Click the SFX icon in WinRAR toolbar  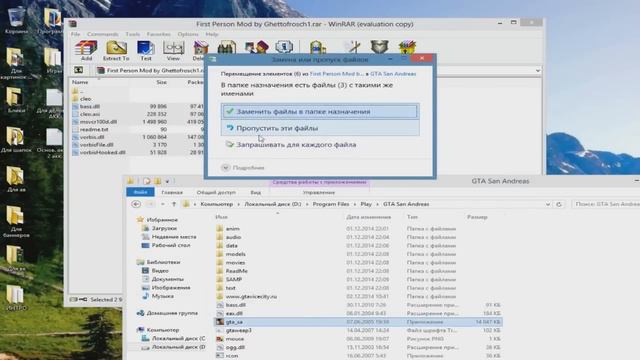[x=407, y=47]
